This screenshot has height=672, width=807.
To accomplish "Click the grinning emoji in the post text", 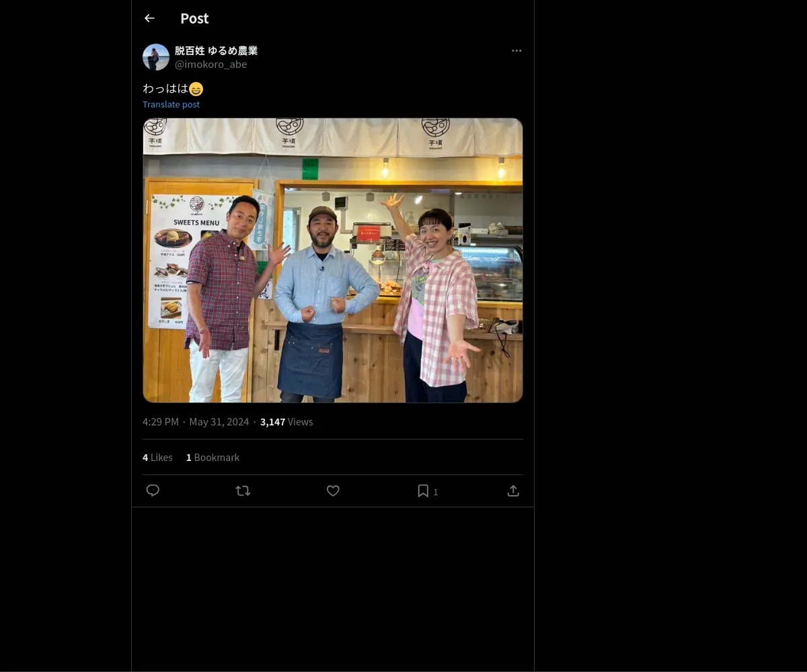I will tap(196, 89).
